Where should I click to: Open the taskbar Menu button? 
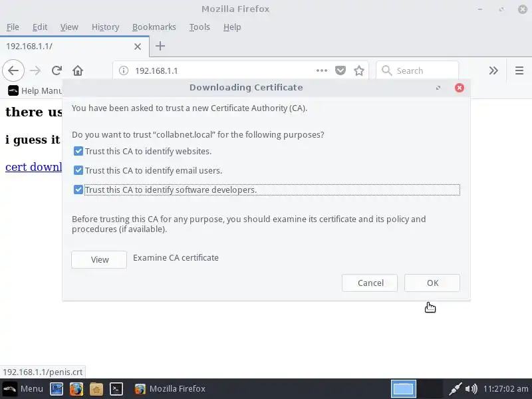coord(23,389)
